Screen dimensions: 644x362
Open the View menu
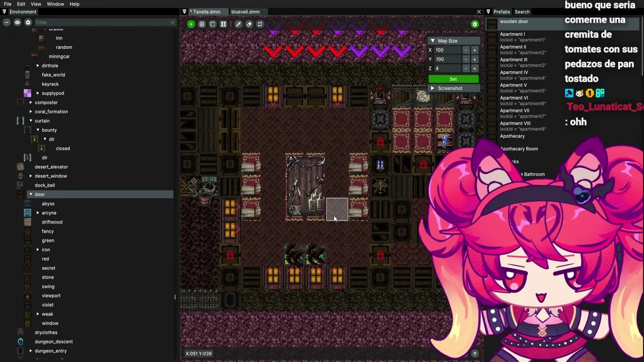click(x=36, y=4)
